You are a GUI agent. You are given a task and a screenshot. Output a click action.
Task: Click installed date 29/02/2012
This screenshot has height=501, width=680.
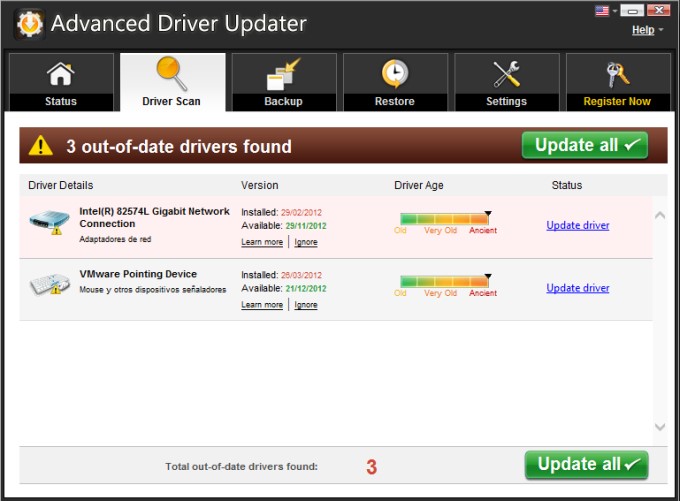coord(301,213)
